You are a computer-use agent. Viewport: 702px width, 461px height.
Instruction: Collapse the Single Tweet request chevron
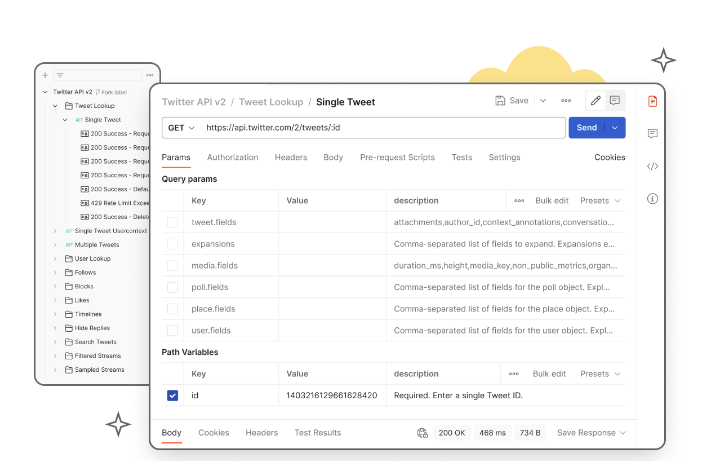pos(65,120)
